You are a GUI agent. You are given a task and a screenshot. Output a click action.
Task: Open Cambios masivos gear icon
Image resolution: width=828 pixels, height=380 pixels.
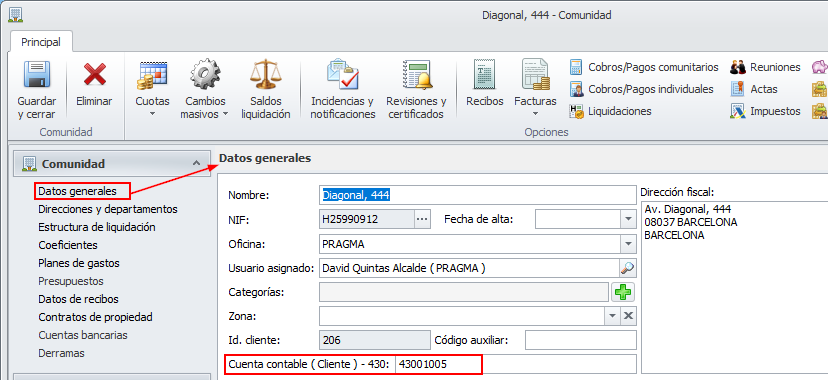[x=204, y=74]
